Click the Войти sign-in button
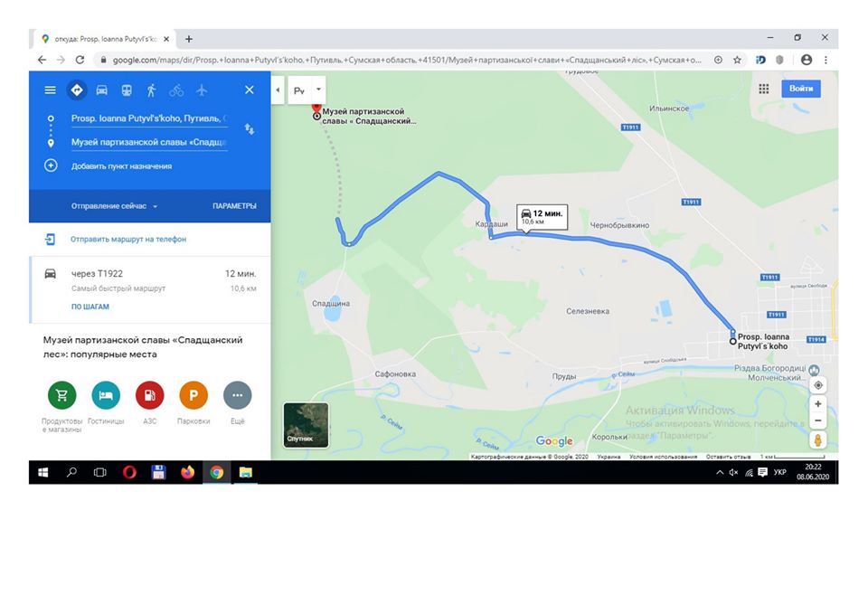 click(x=801, y=89)
